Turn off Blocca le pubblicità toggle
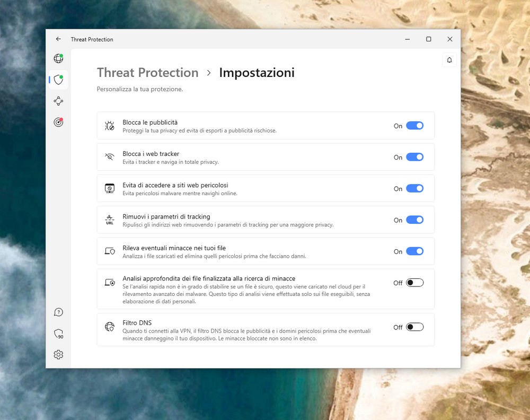Screen dimensions: 530x420 click(x=415, y=126)
